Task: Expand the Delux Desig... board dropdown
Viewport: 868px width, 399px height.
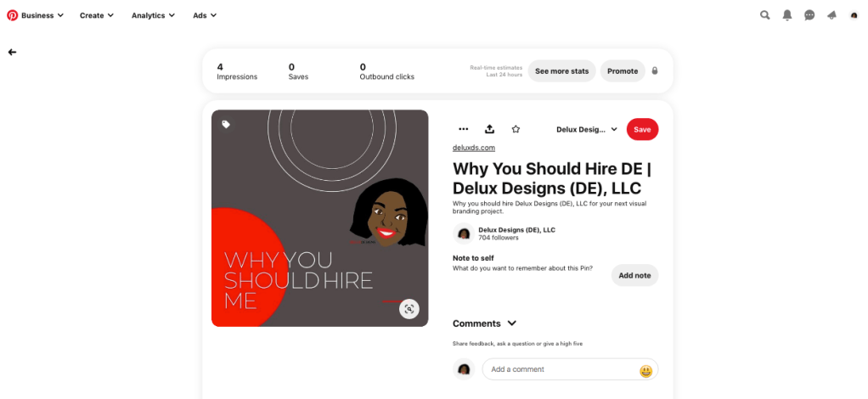Action: pyautogui.click(x=587, y=130)
